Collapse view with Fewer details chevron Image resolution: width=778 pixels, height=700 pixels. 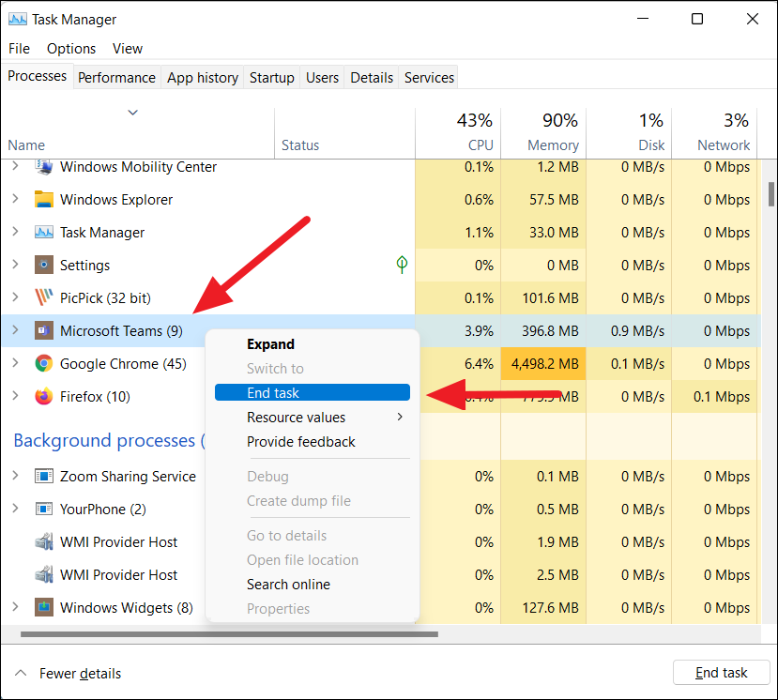point(21,673)
